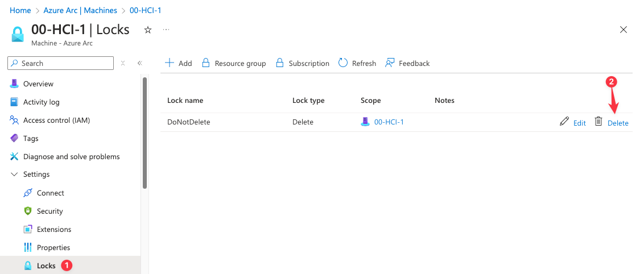This screenshot has height=274, width=644.
Task: Open Tags in the sidebar
Action: point(31,138)
